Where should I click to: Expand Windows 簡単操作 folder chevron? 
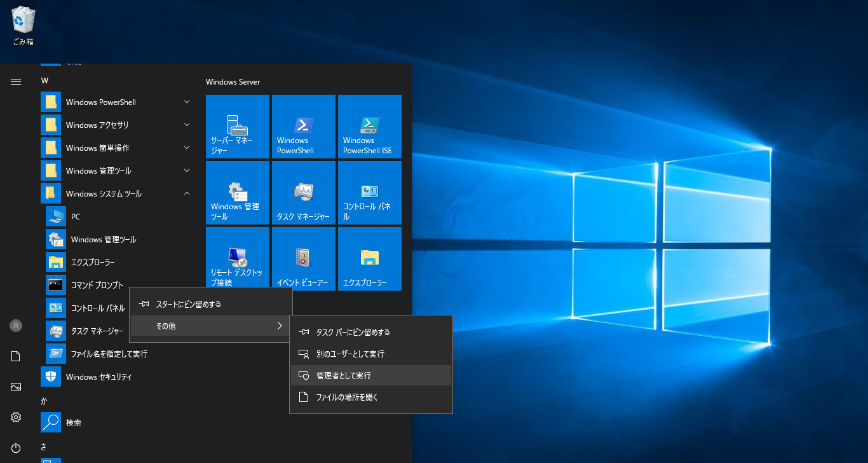point(187,148)
